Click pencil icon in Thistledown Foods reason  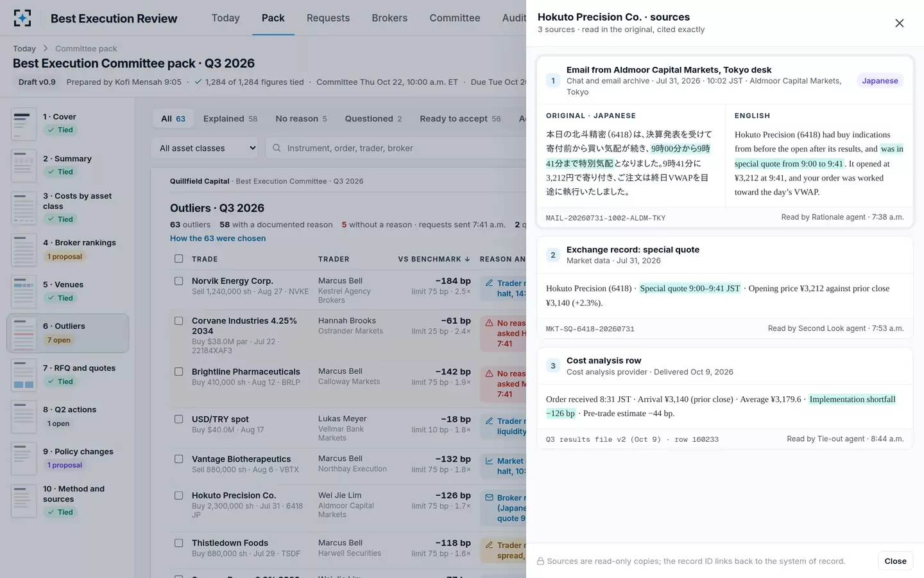(x=490, y=545)
